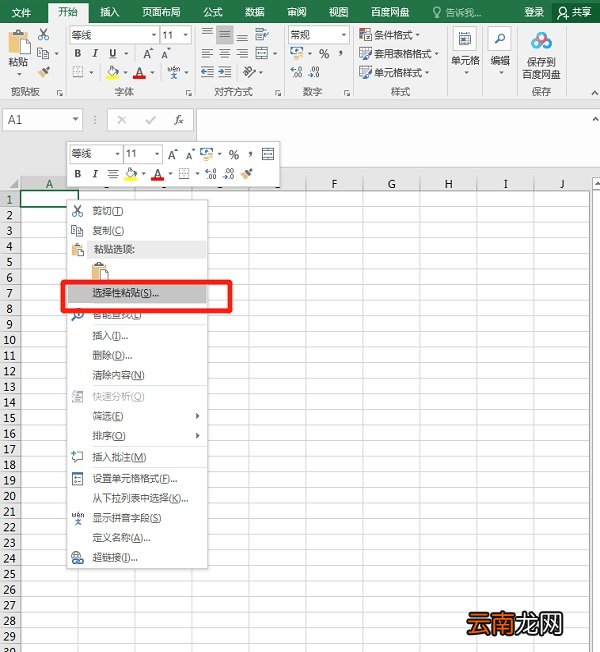Click the ribbon accounting format icon
The width and height of the screenshot is (600, 652).
click(x=297, y=53)
